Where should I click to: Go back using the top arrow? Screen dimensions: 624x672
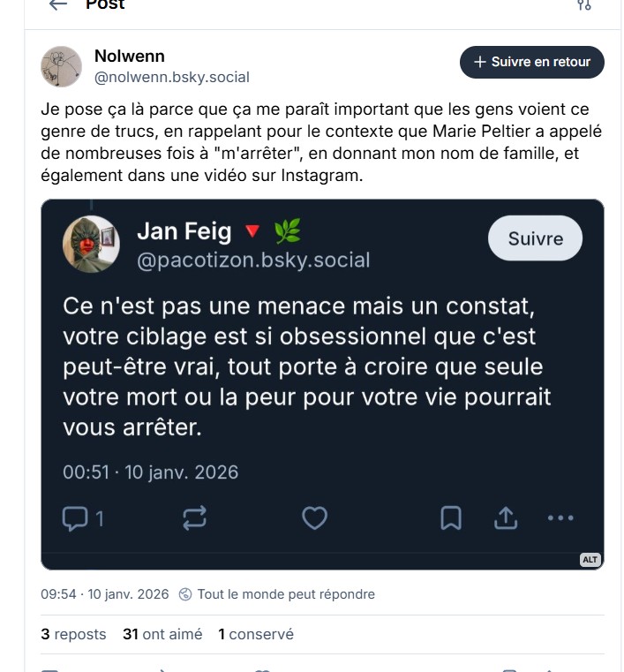coord(58,4)
